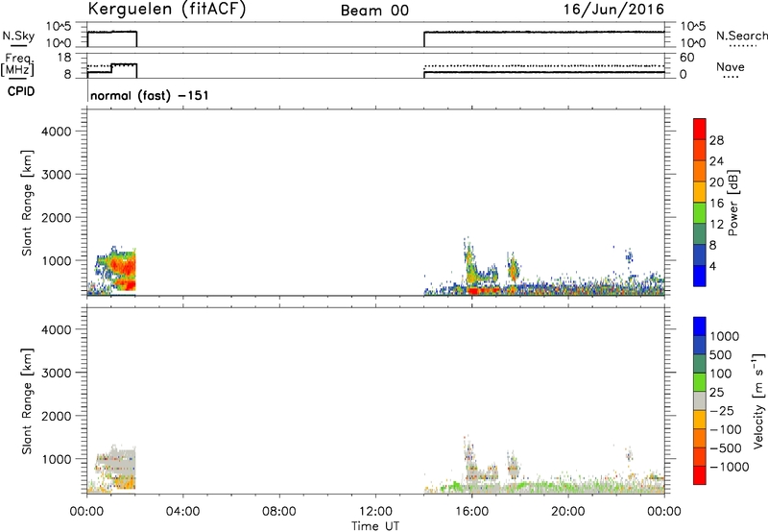Click the Slant Range label of velocity panel
This screenshot has height=532, width=768.
pyautogui.click(x=27, y=401)
